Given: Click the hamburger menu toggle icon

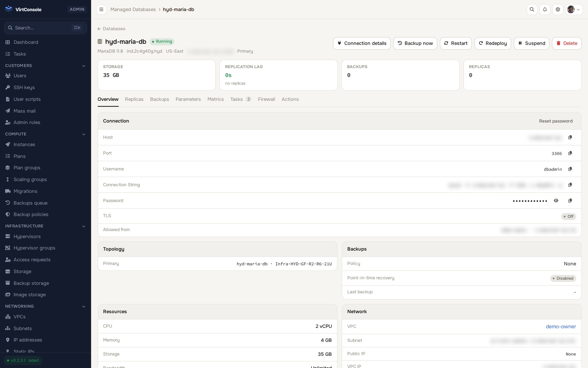Looking at the screenshot, I should [101, 10].
